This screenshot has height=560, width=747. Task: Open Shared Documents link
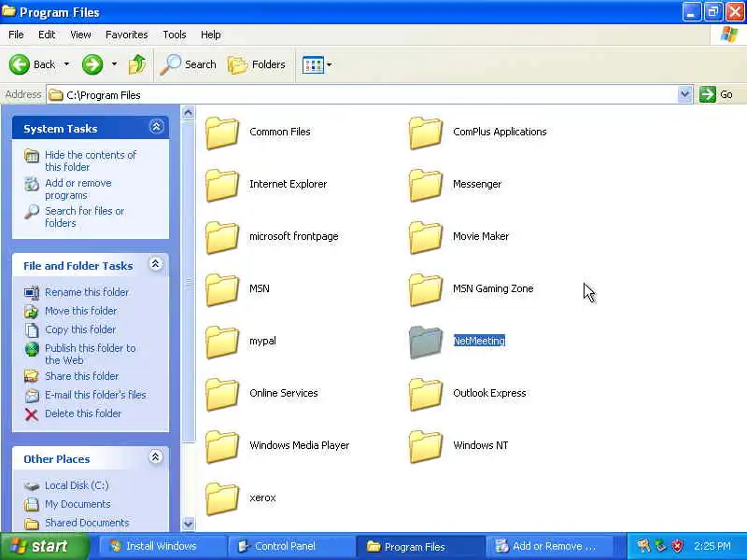[87, 523]
